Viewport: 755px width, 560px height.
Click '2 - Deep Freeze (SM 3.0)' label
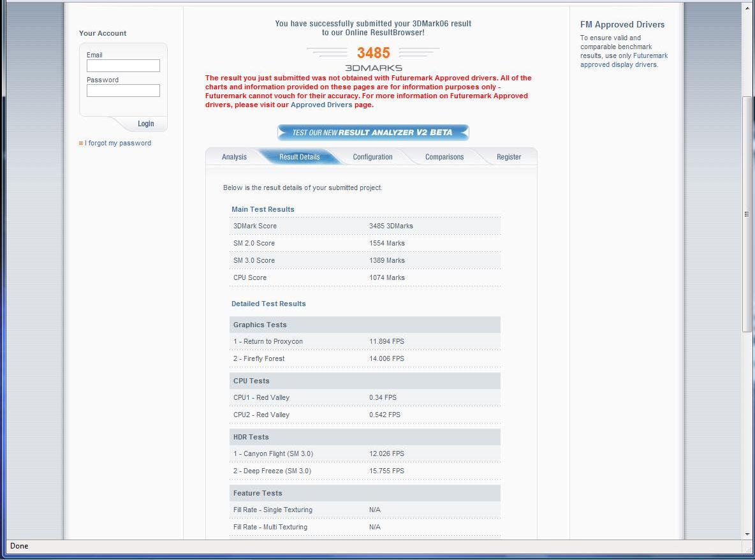[x=272, y=471]
